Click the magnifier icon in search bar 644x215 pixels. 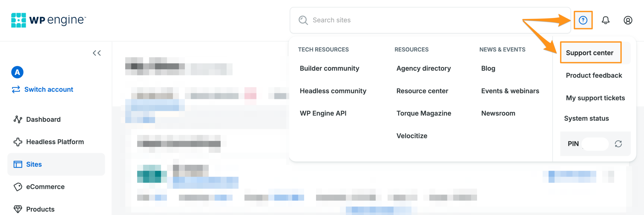coord(303,20)
